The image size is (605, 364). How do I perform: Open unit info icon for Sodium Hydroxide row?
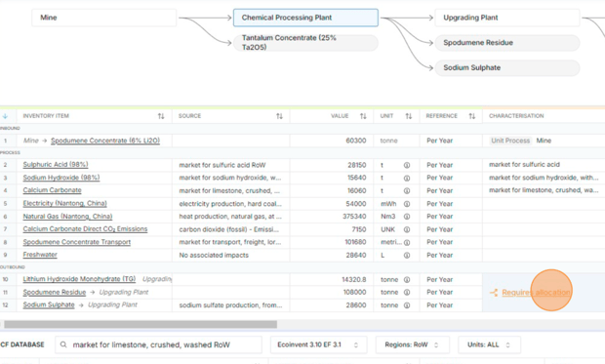(407, 178)
